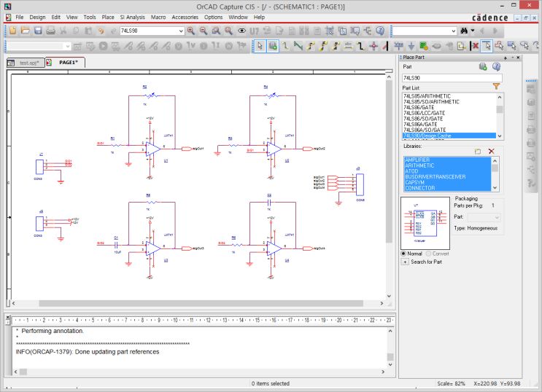
Task: Save the design with the floppy icon
Action: click(38, 31)
